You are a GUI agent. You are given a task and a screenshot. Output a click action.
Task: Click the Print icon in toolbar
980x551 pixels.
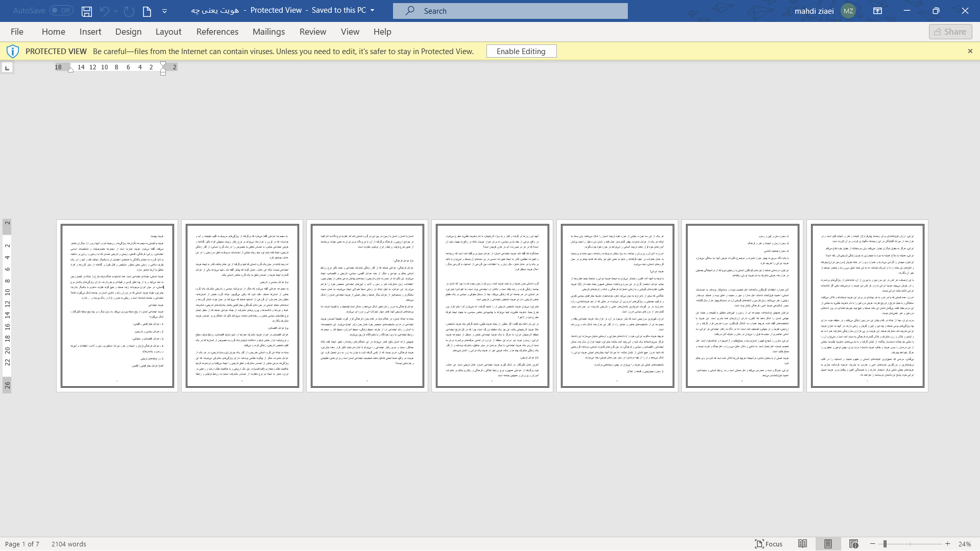[146, 10]
